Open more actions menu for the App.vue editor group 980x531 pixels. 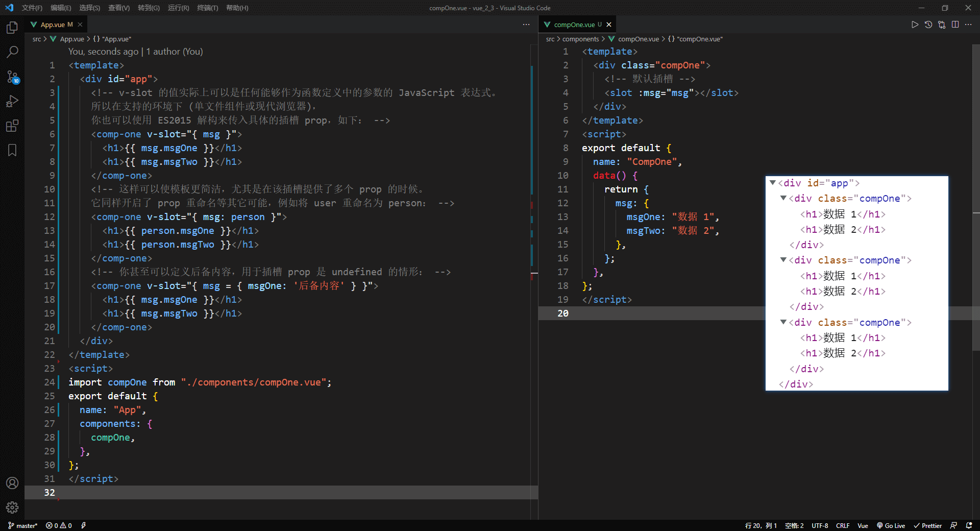pos(526,25)
